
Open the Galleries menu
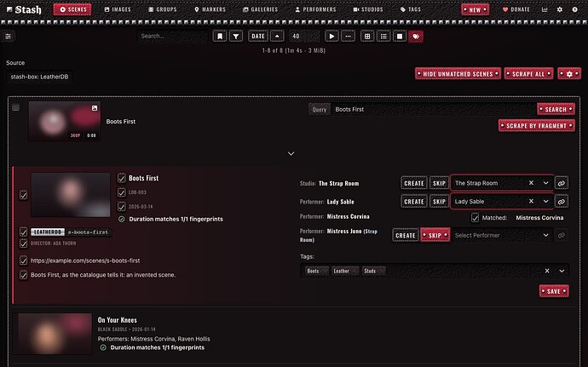[x=260, y=9]
